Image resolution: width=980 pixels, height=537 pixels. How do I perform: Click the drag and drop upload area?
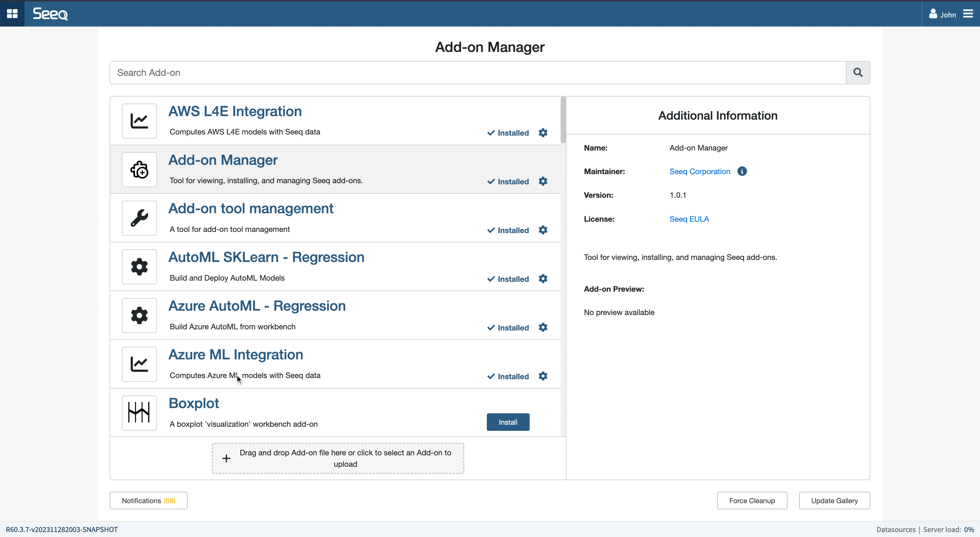click(x=338, y=458)
